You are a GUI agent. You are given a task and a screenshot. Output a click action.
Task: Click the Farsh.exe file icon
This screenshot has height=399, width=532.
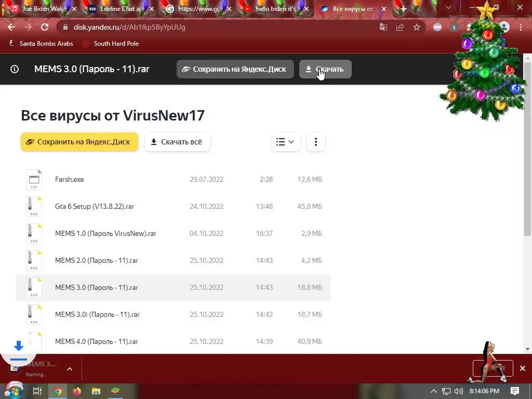34,179
